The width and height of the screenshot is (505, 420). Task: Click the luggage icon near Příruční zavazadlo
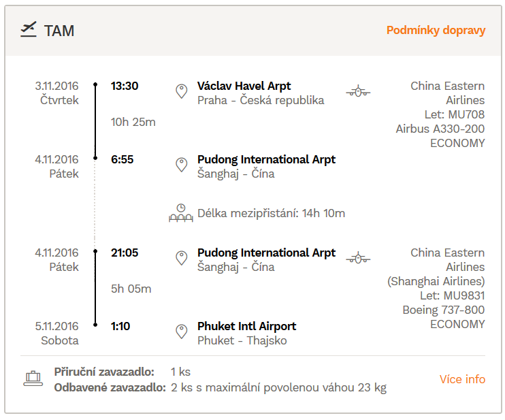pyautogui.click(x=33, y=378)
